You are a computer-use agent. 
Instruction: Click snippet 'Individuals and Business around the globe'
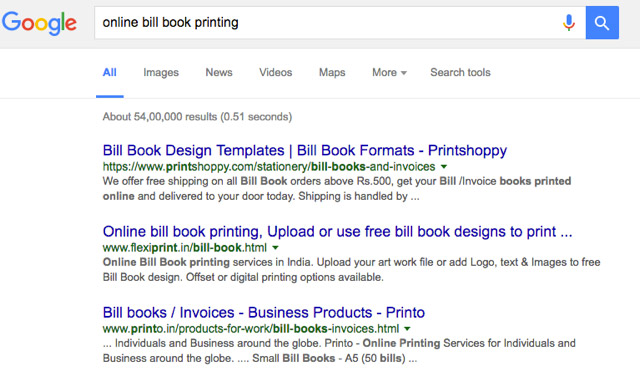coord(339,351)
